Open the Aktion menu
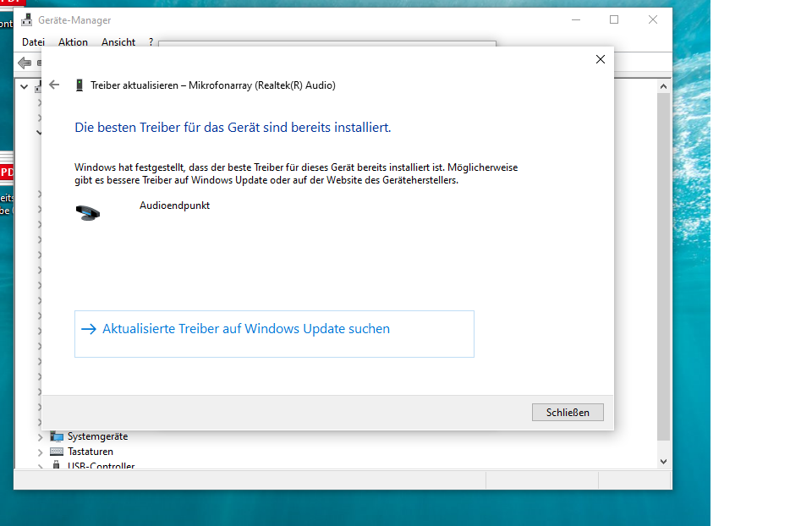The height and width of the screenshot is (526, 812). 73,42
